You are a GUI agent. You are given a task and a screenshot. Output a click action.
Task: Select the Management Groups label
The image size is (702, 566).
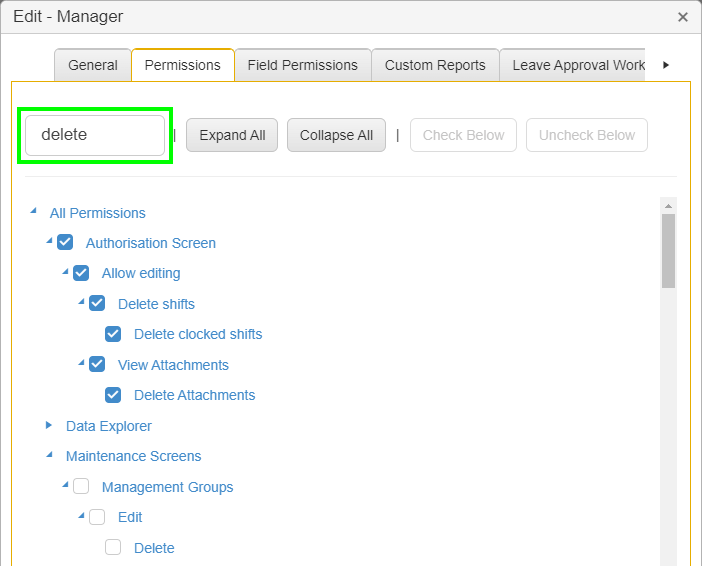coord(167,487)
